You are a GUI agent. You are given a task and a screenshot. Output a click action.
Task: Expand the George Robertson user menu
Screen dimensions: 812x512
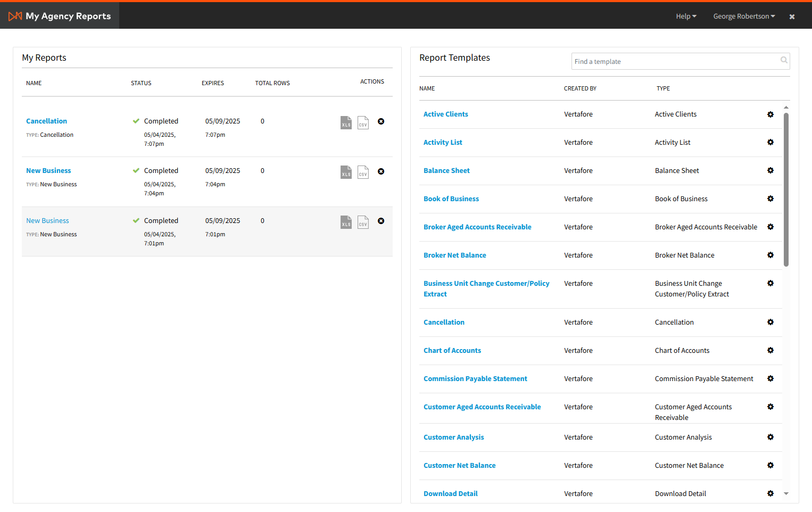click(744, 16)
